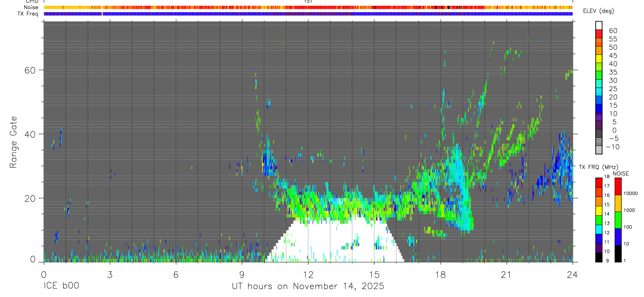Click the "Noise" row label at top left
644x297 pixels.
[x=31, y=7]
